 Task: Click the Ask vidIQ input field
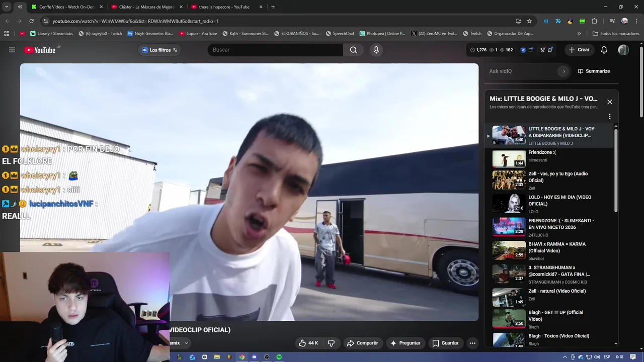[x=522, y=71]
